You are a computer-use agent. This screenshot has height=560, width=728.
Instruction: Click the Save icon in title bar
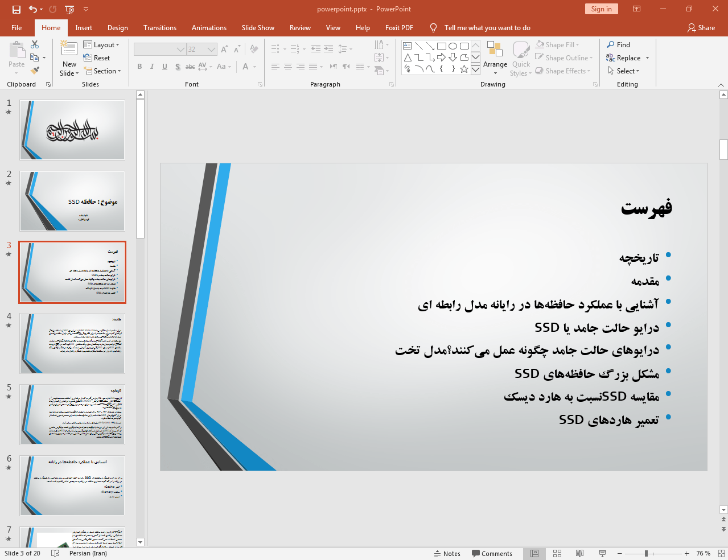pos(17,9)
